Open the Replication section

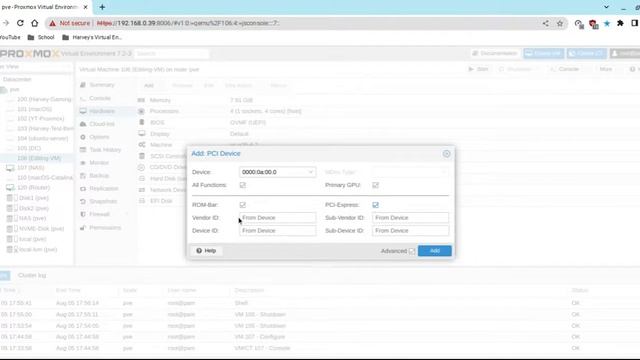point(104,189)
